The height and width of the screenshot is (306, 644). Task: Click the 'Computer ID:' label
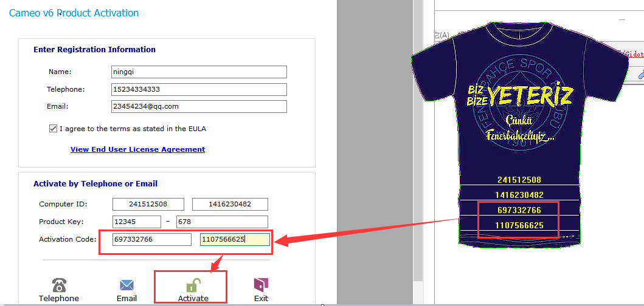(x=63, y=204)
